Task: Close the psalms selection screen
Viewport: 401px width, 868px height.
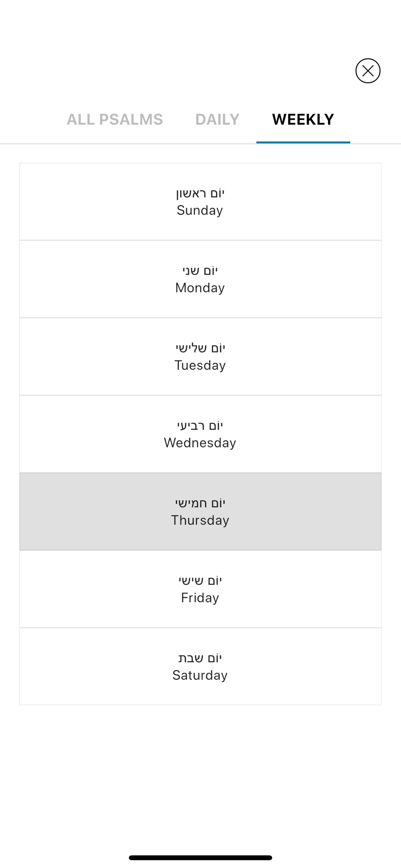Action: pos(368,71)
